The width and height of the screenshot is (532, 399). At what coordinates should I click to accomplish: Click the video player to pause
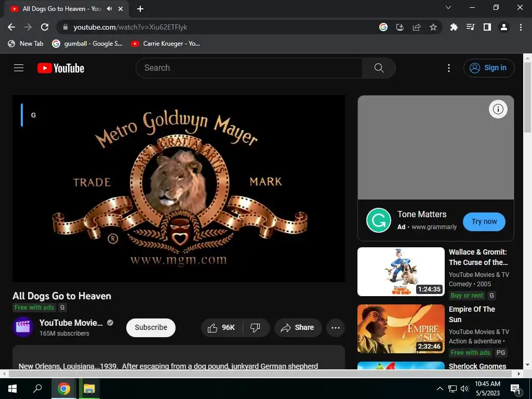point(179,189)
